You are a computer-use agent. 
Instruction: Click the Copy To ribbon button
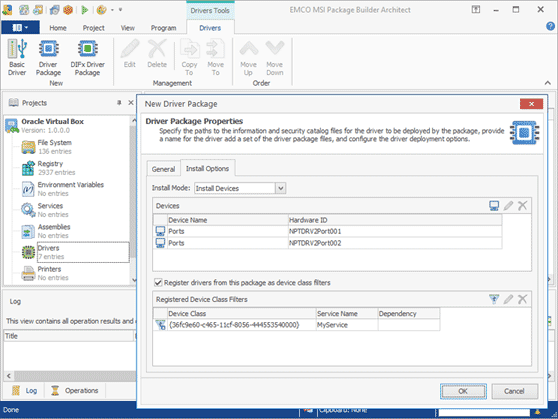189,58
